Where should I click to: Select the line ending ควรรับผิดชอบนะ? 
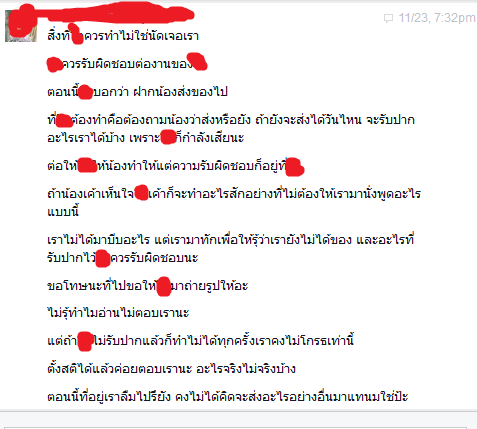123,258
